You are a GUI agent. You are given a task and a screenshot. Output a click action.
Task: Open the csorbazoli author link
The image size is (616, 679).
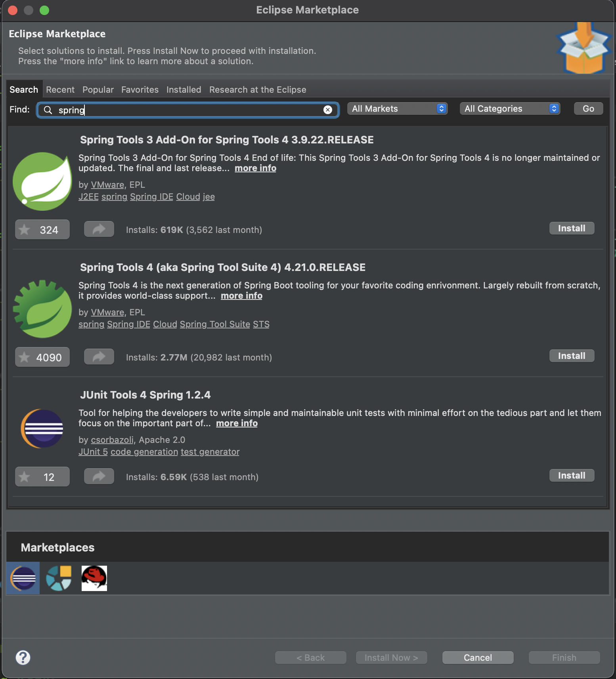coord(112,440)
